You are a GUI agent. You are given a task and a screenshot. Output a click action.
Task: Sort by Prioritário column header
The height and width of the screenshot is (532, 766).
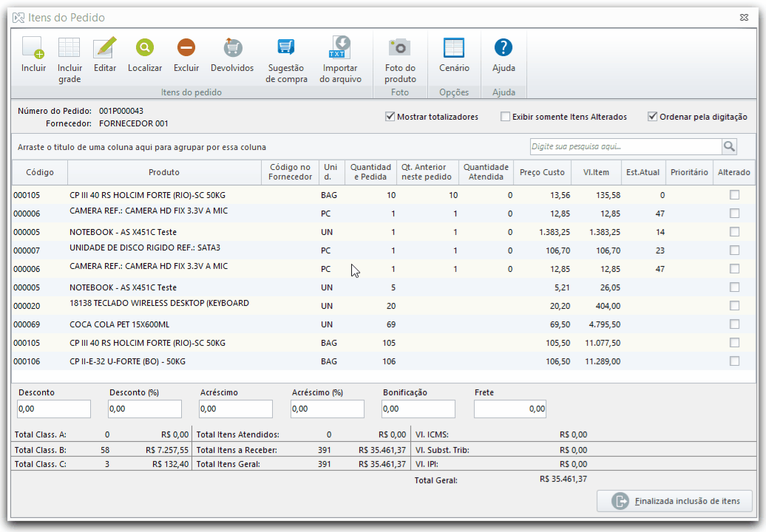click(689, 172)
